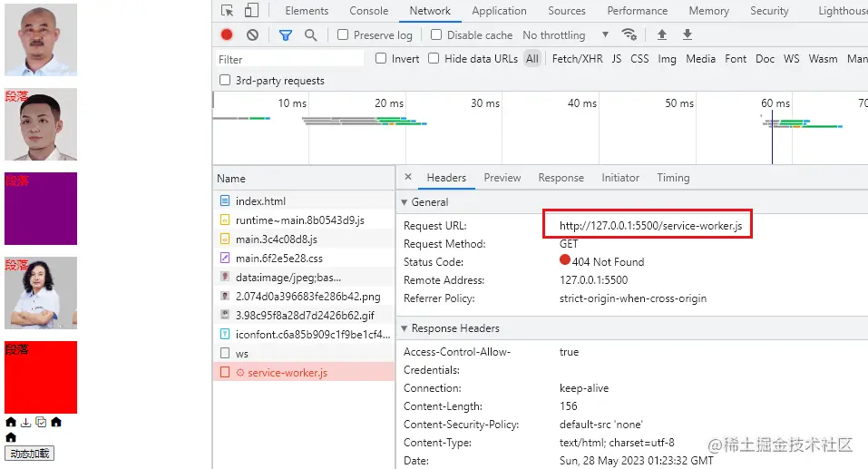Open the No throttling dropdown
This screenshot has width=868, height=469.
pos(566,34)
